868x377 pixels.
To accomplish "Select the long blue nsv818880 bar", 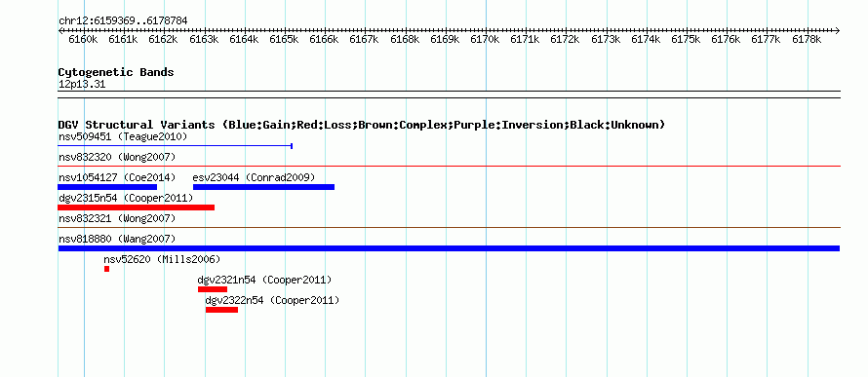I will pyautogui.click(x=449, y=248).
